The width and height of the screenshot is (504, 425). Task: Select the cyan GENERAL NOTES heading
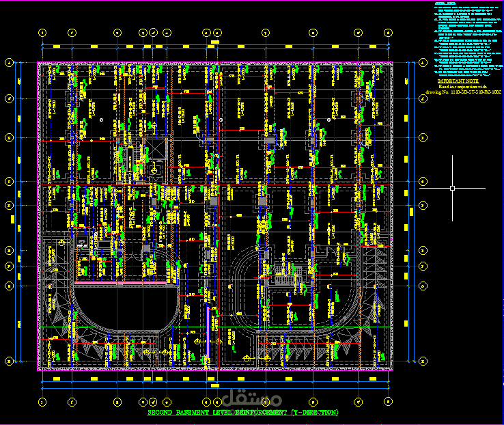445,3
